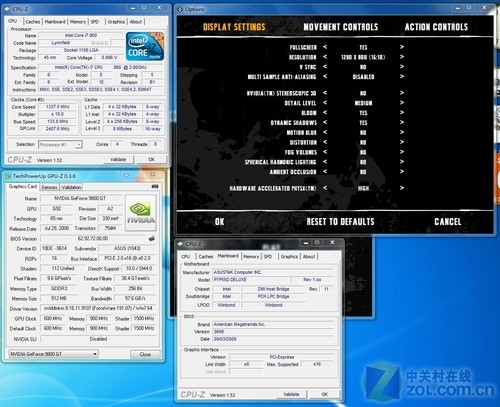Click Validate in top CPU-Z window
Screen dimensions: 500x407
point(118,159)
